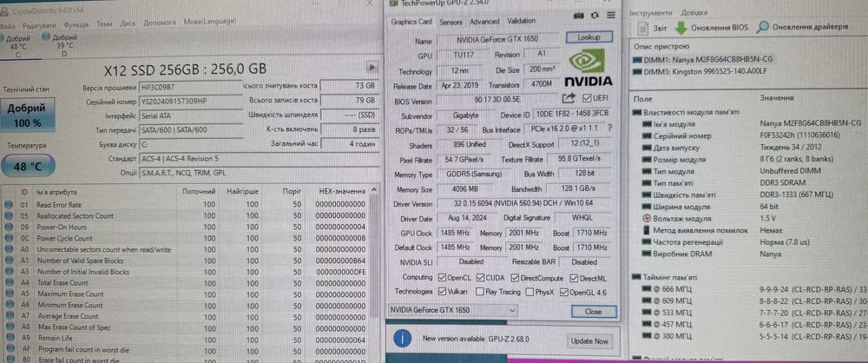
Task: Open the Функція menu
Action: pyautogui.click(x=76, y=25)
